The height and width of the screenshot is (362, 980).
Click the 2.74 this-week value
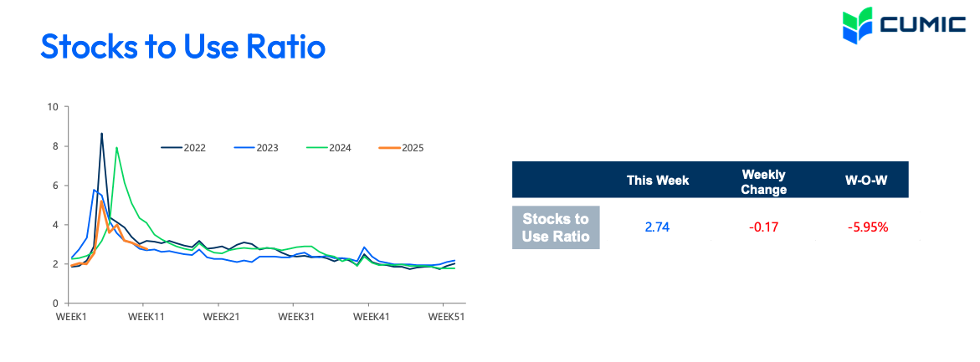(x=658, y=227)
